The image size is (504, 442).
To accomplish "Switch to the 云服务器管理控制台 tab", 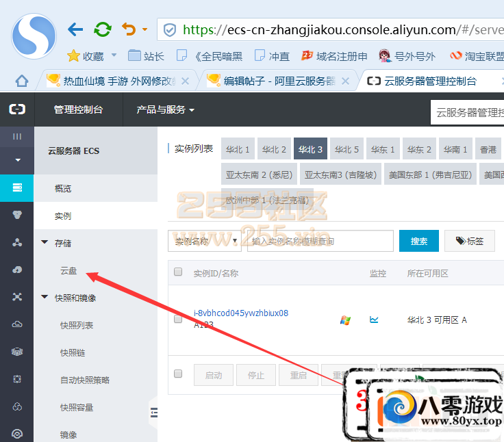I will (x=422, y=81).
